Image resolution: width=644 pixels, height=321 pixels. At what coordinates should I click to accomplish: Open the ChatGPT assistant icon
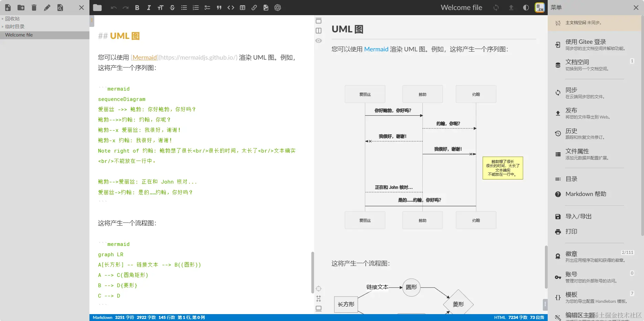(x=278, y=8)
